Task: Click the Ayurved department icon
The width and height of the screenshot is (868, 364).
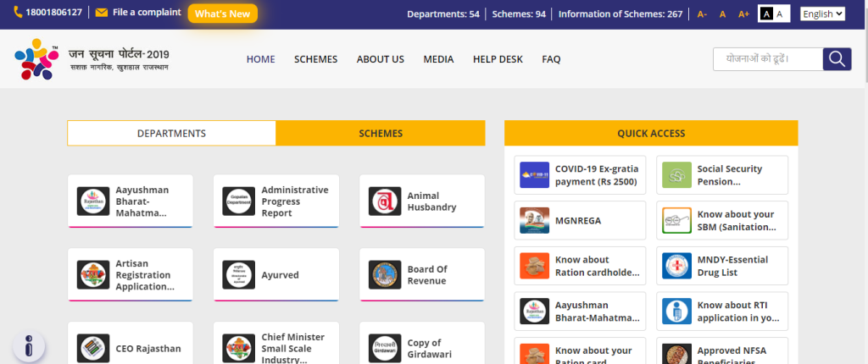Action: (x=238, y=275)
